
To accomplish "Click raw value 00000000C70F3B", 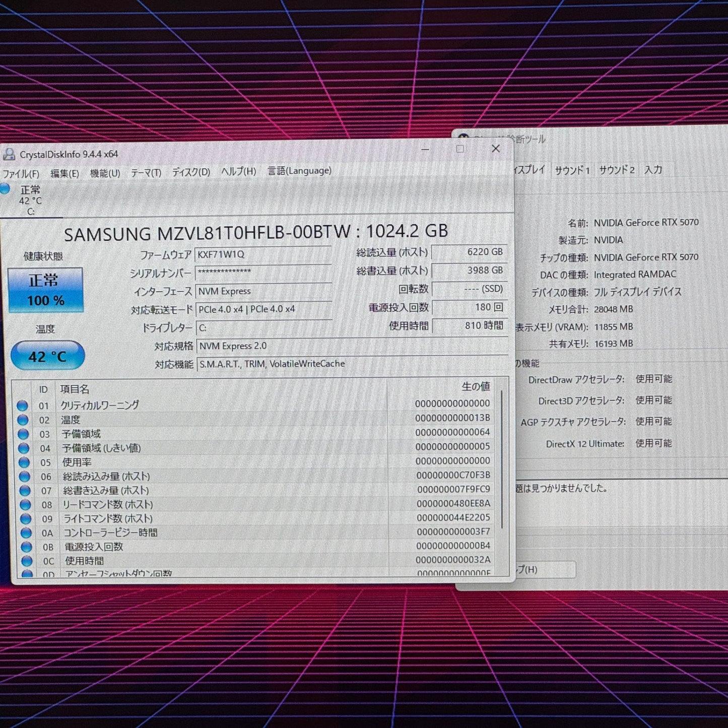I will point(453,475).
